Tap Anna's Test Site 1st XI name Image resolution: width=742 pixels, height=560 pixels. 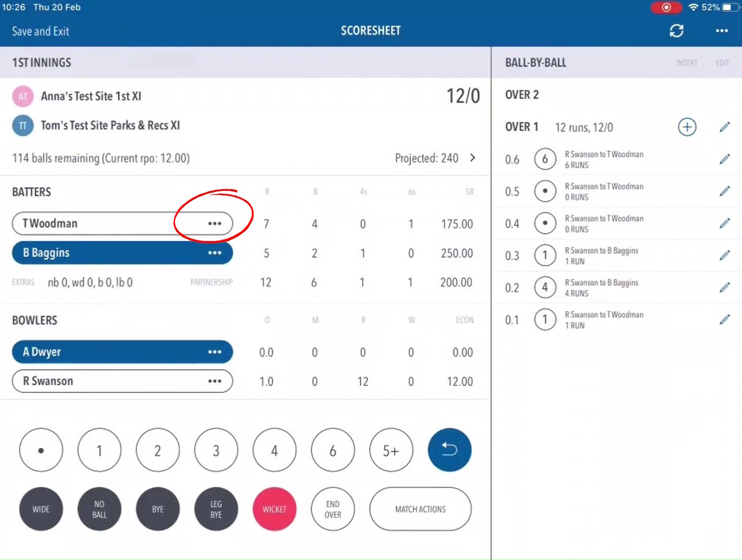pyautogui.click(x=91, y=96)
